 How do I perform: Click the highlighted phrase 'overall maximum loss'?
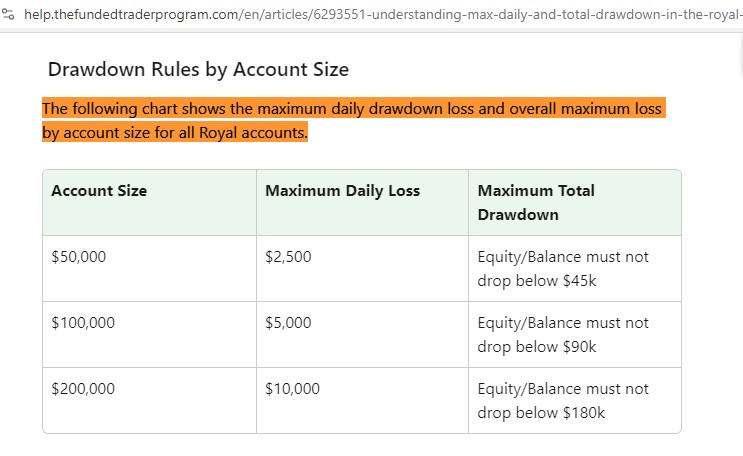[585, 108]
